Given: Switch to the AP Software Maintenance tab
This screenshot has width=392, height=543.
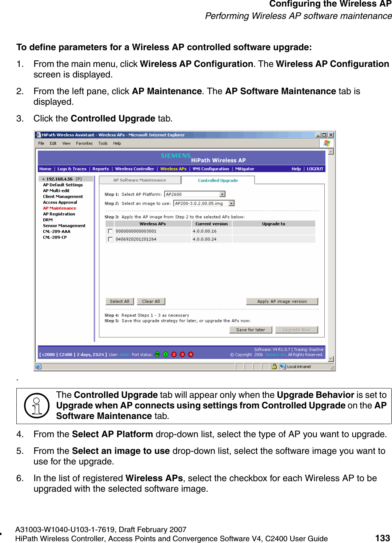Looking at the screenshot, I should pyautogui.click(x=140, y=180).
